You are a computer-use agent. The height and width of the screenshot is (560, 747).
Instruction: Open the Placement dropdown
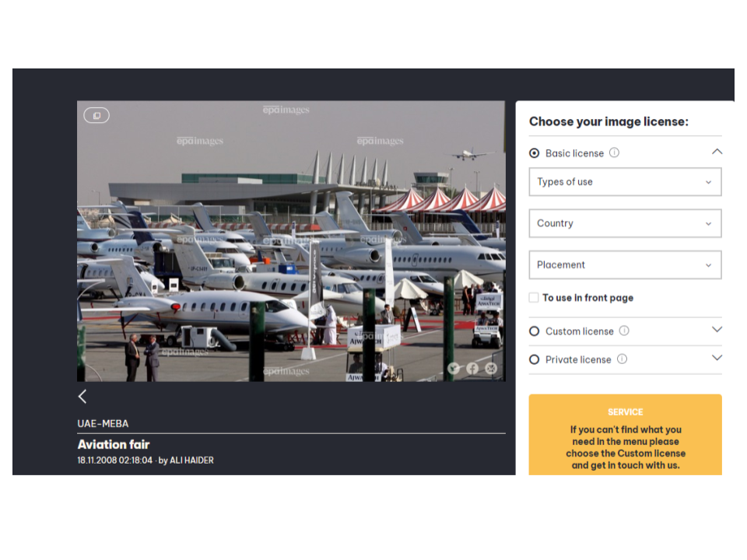pos(625,264)
